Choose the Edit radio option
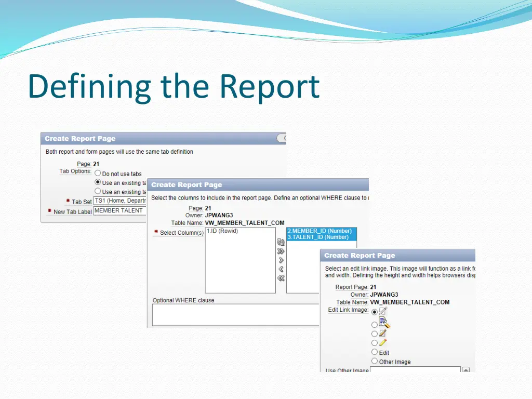 (x=374, y=352)
